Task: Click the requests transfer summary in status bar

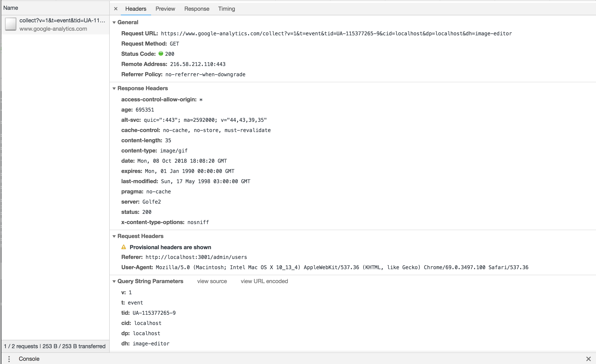Action: (x=55, y=346)
